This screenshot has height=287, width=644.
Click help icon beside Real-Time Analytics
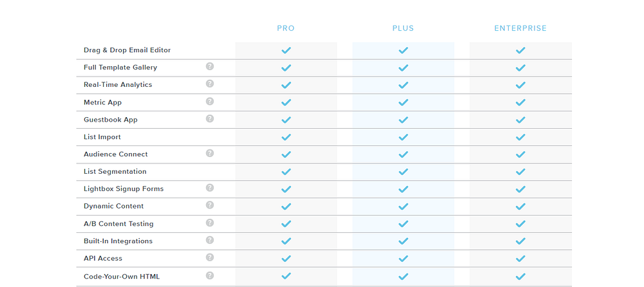pos(210,84)
